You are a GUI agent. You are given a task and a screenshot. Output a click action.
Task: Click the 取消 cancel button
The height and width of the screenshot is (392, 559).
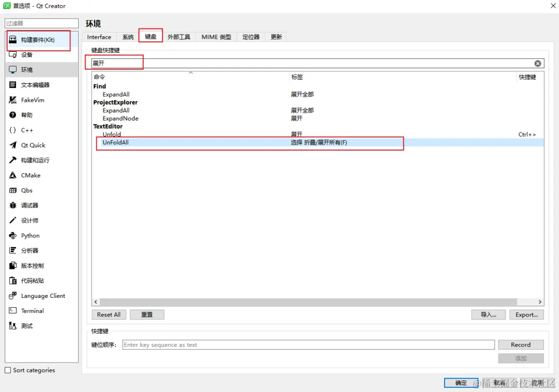pyautogui.click(x=499, y=383)
